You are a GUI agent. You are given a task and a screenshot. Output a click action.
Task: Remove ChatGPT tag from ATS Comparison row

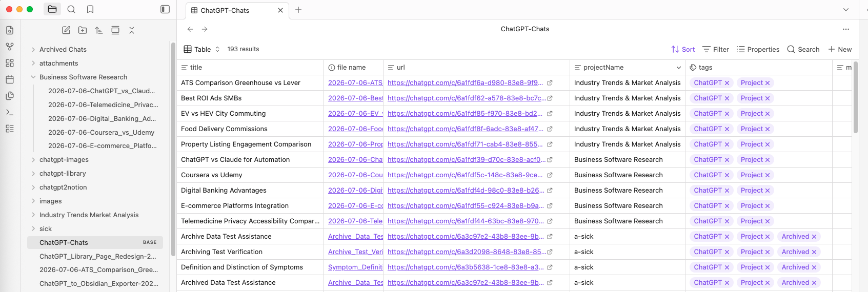click(x=727, y=83)
